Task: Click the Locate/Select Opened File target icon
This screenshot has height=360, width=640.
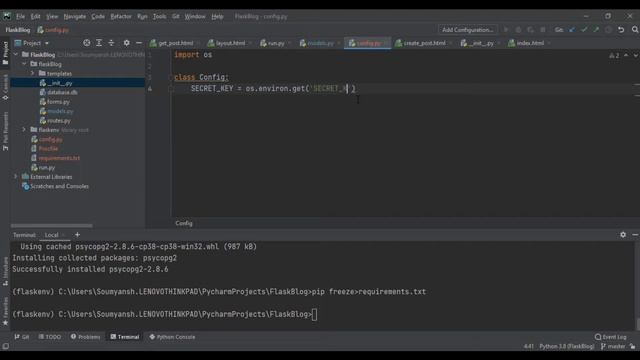Action: (x=87, y=43)
